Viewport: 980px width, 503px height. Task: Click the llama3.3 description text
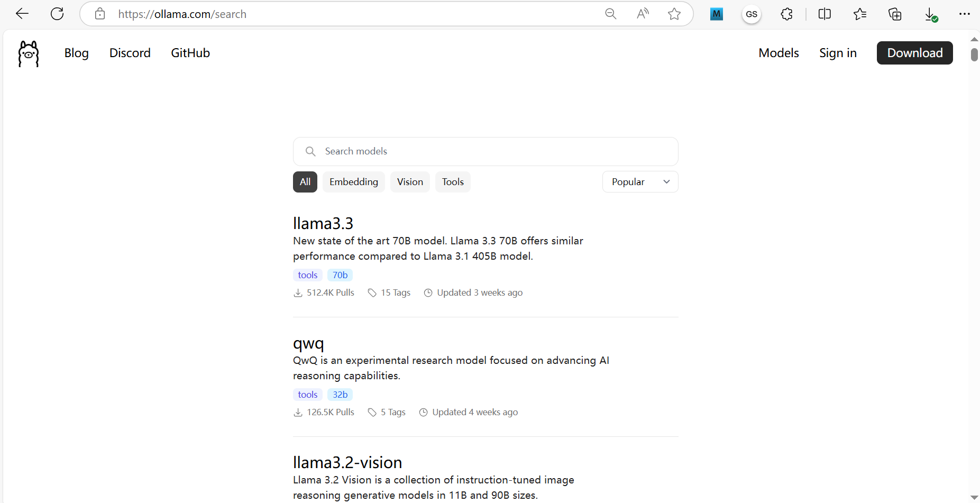pos(438,248)
